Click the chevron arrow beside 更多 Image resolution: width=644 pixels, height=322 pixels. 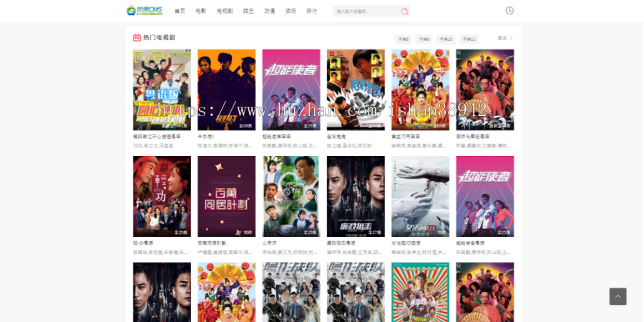point(512,38)
